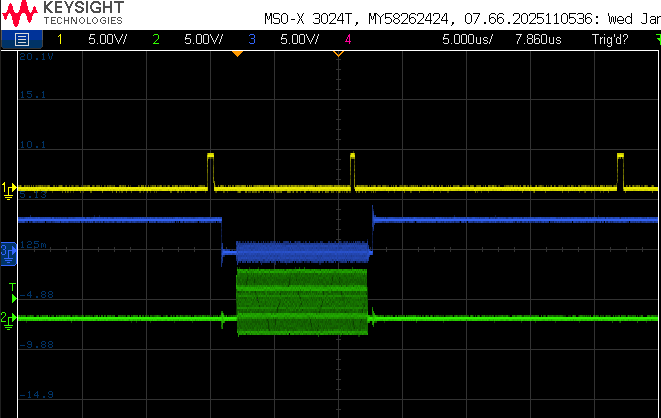Click the -9.88 vertical scale label
The height and width of the screenshot is (418, 661).
pyautogui.click(x=37, y=345)
